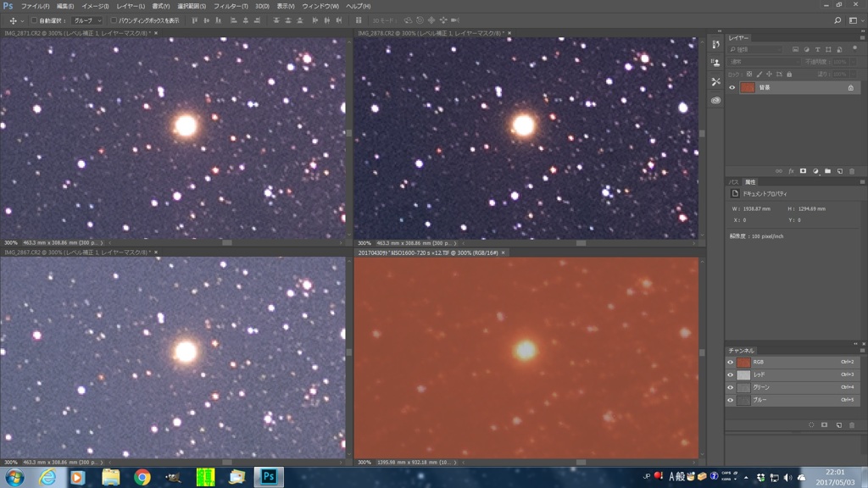Click the add layer mask icon
Image resolution: width=868 pixels, height=488 pixels.
click(803, 170)
